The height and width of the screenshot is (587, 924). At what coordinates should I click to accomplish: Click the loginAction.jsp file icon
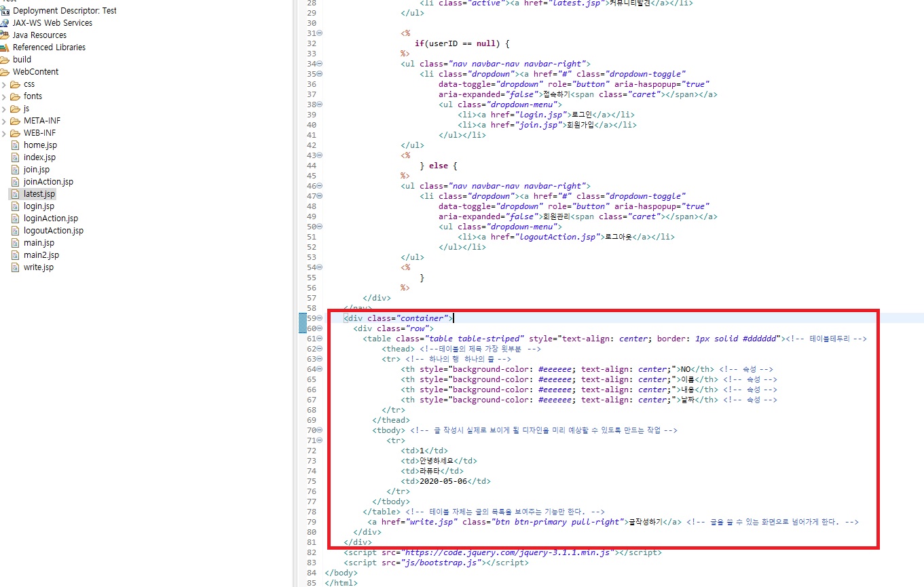coord(16,219)
